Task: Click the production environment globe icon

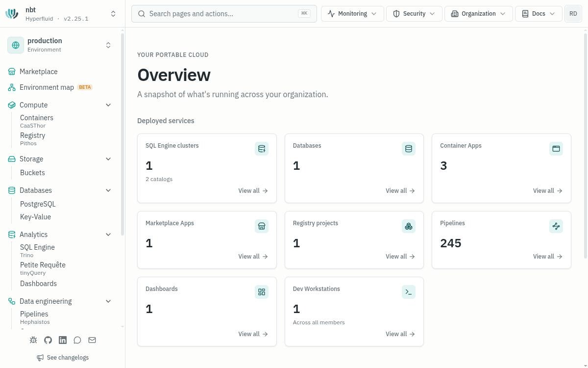Action: click(16, 45)
